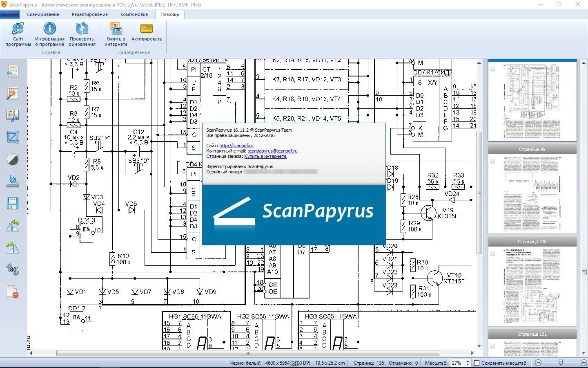Click the black-and-white contrast circle icon

13,159
